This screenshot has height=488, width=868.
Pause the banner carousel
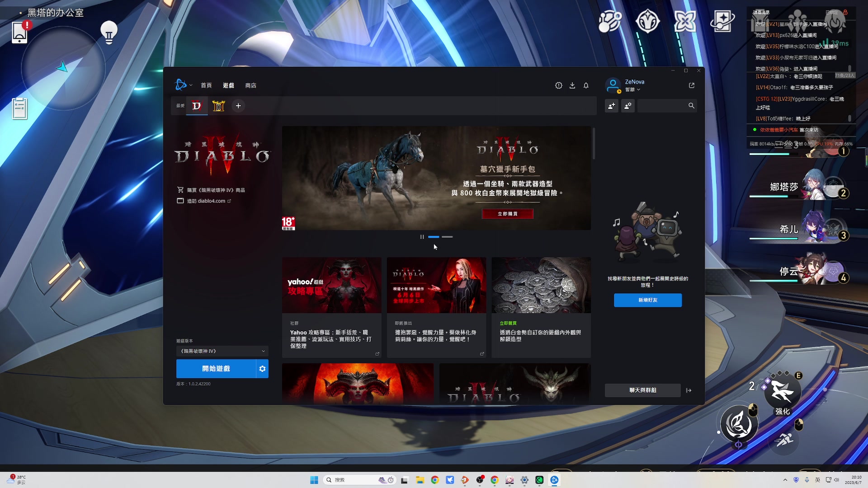pos(422,237)
